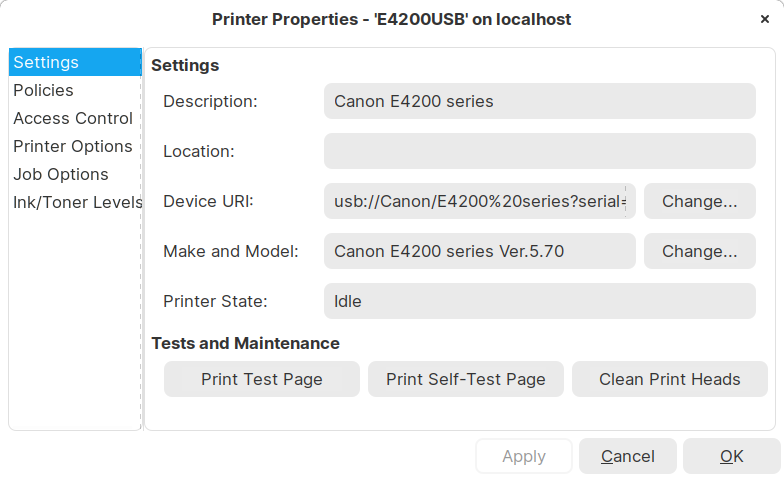View Ink/Toner Levels page
Screen dimensions: 784x477
tap(76, 202)
